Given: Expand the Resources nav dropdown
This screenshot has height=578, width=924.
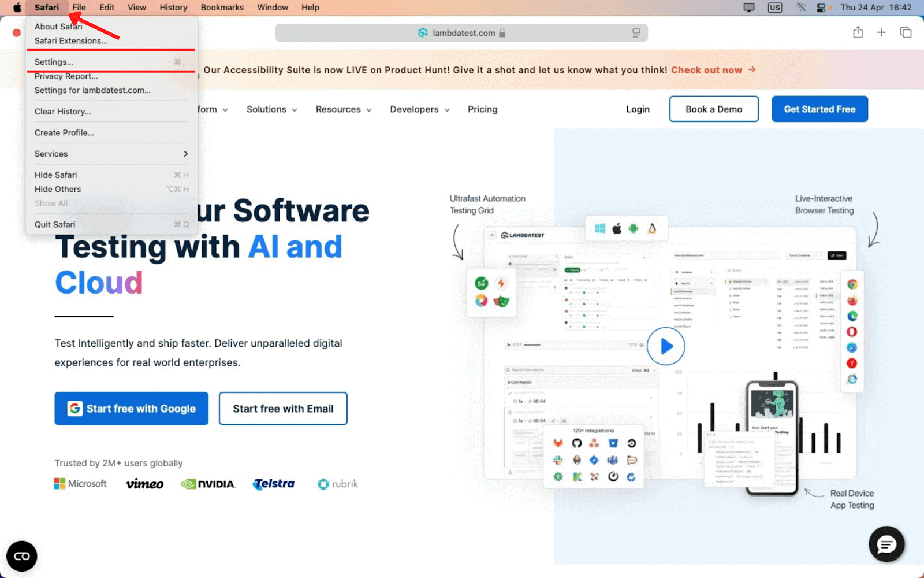Looking at the screenshot, I should tap(344, 109).
